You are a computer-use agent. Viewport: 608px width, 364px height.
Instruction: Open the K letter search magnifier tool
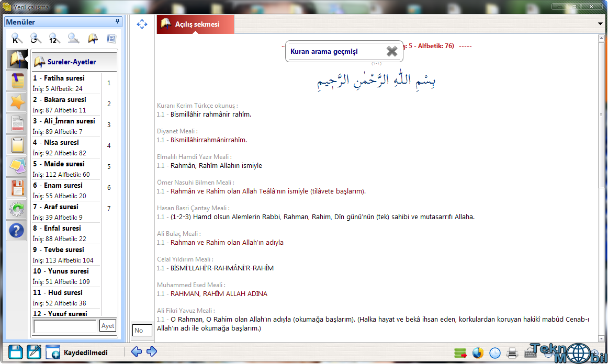coord(17,38)
